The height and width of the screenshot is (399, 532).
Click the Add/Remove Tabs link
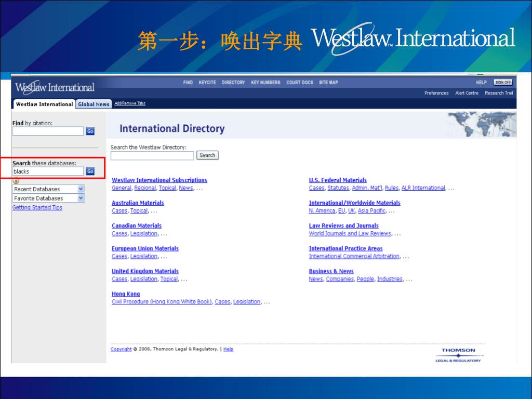pos(129,103)
